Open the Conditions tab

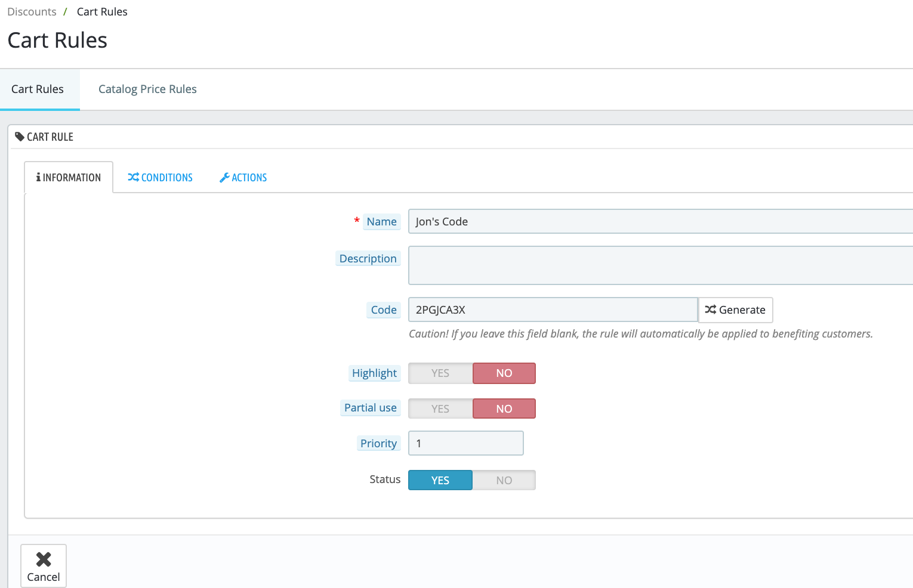tap(160, 177)
